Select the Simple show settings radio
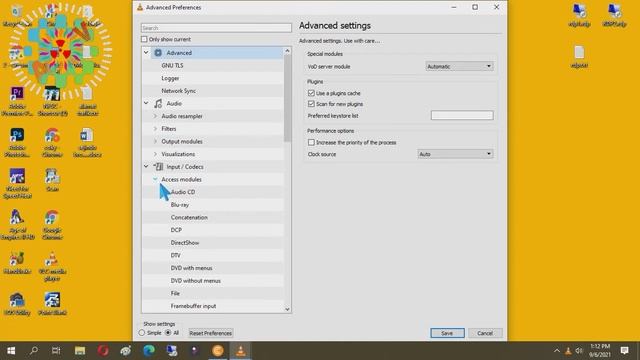The width and height of the screenshot is (640, 360). (142, 333)
